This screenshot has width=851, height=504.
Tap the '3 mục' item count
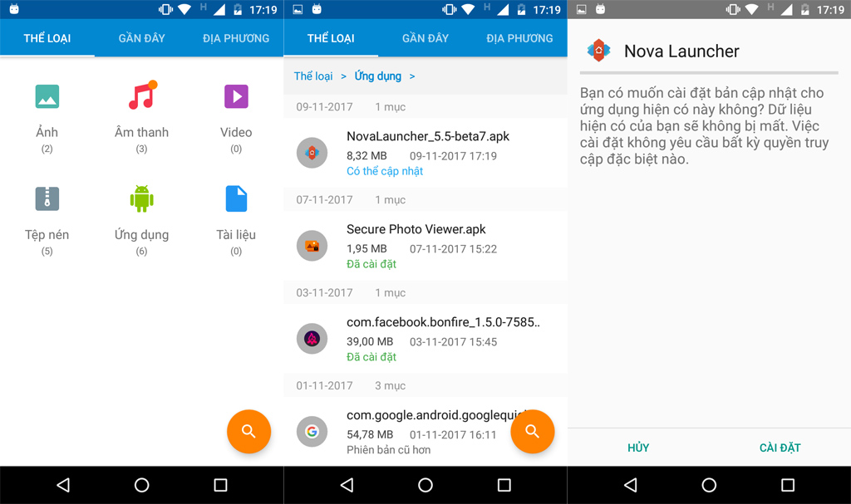click(x=391, y=386)
